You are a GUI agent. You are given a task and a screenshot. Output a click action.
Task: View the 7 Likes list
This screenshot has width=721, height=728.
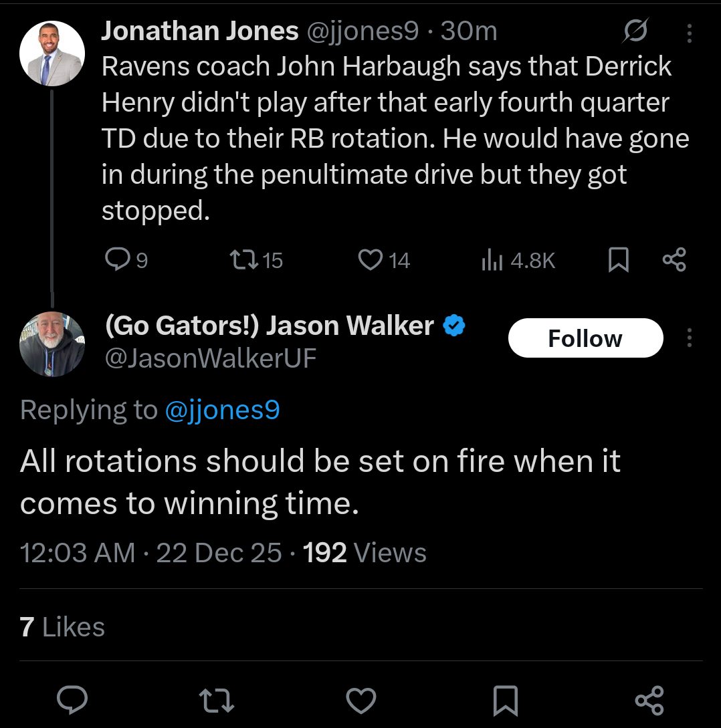tap(63, 627)
